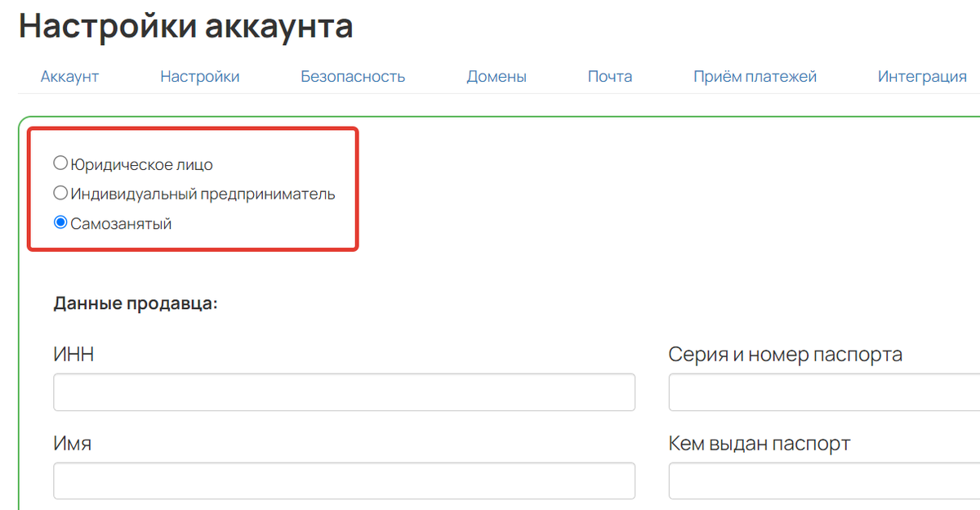980x510 pixels.
Task: Open the Почта settings tab
Action: pyautogui.click(x=609, y=76)
